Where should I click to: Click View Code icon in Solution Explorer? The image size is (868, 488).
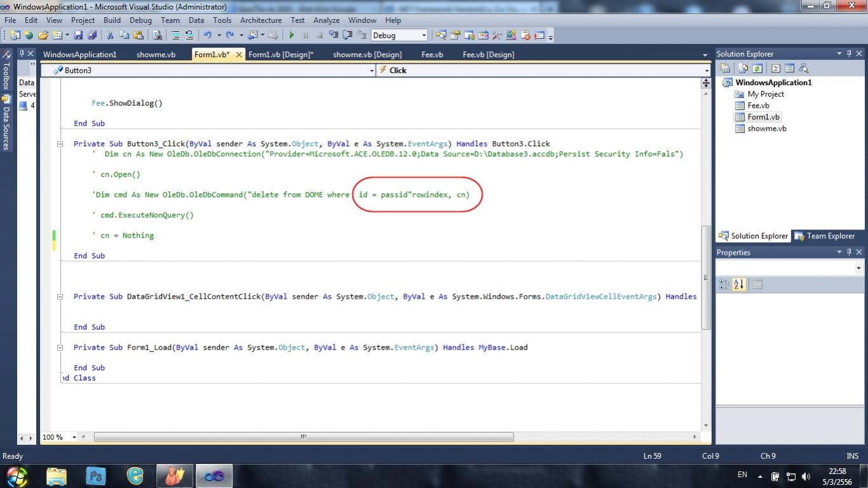tap(776, 69)
